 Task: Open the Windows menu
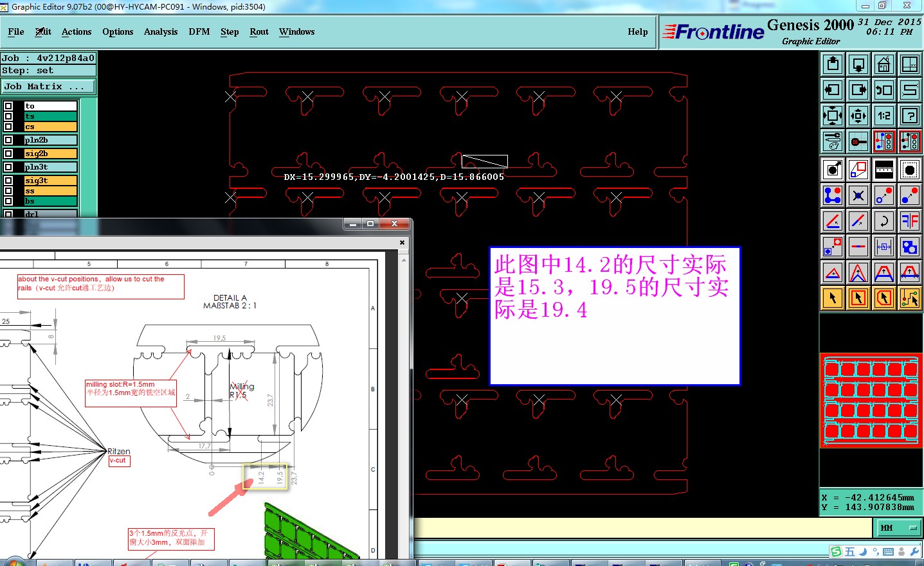297,31
